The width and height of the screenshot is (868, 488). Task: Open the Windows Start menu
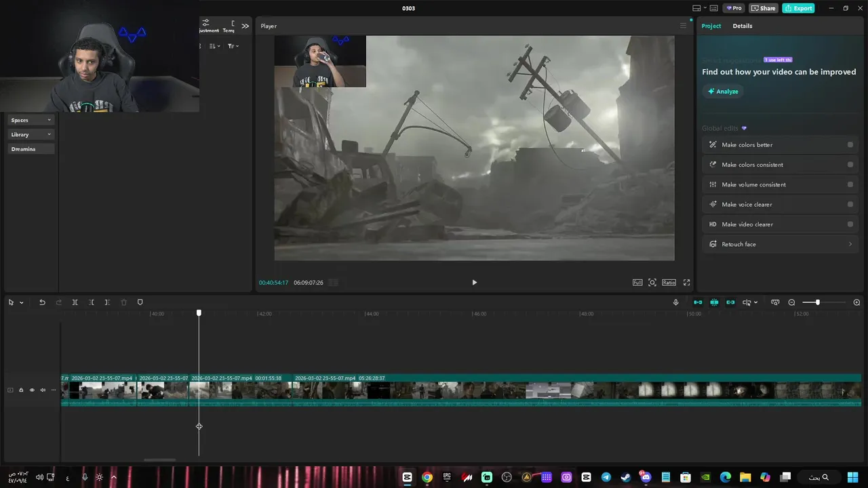(852, 477)
